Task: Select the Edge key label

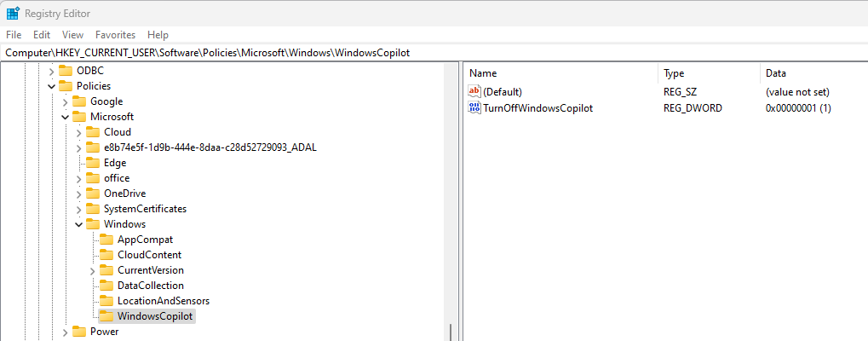Action: (x=115, y=163)
